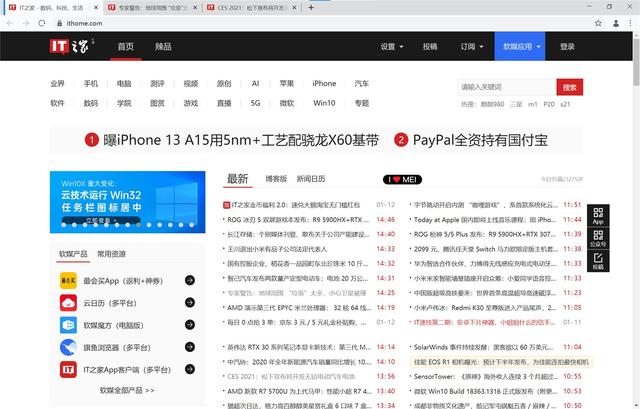
Task: Click the arrow icon next to 旗鱼浏览器
Action: point(189,347)
